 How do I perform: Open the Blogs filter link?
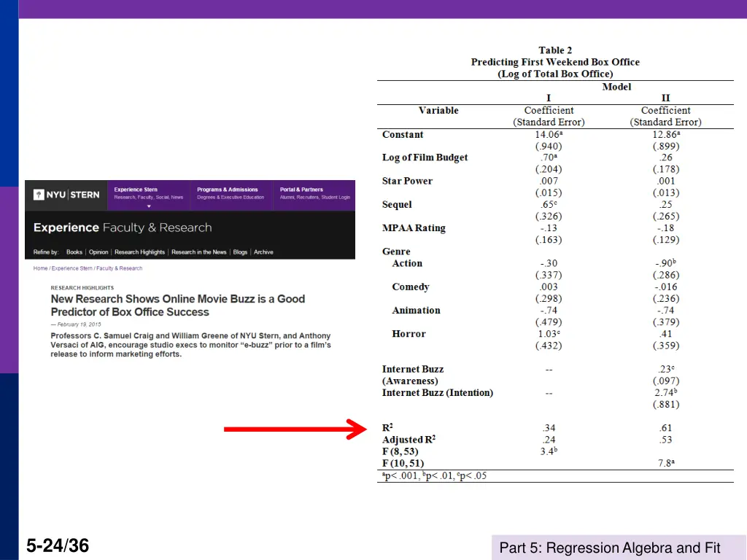(240, 252)
